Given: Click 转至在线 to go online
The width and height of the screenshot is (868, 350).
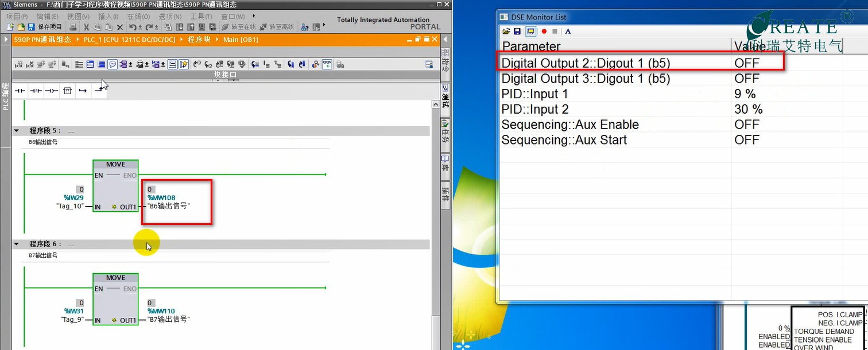Looking at the screenshot, I should pyautogui.click(x=238, y=27).
